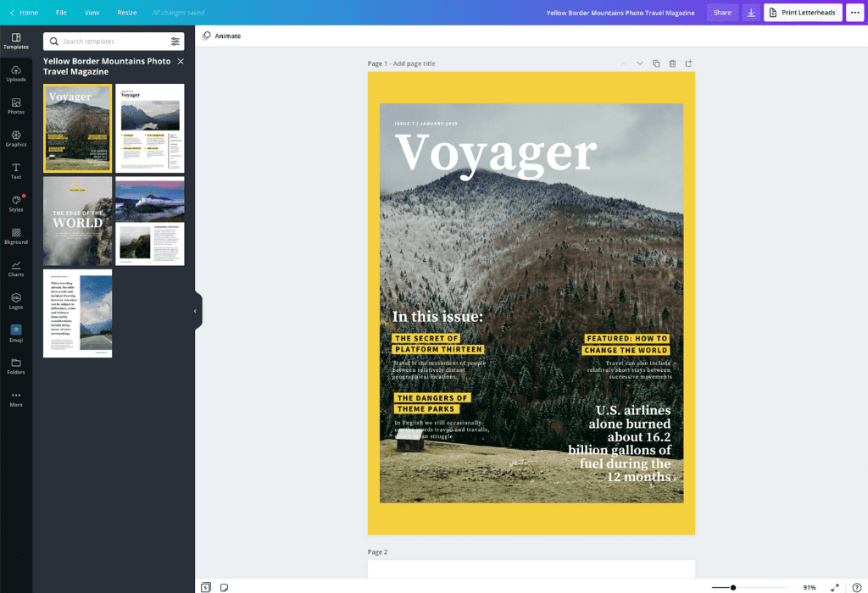The width and height of the screenshot is (868, 593).
Task: Click the Share button
Action: point(722,13)
